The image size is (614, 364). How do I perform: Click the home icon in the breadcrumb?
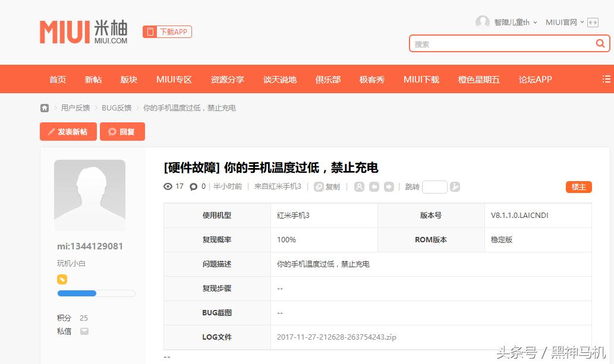45,107
